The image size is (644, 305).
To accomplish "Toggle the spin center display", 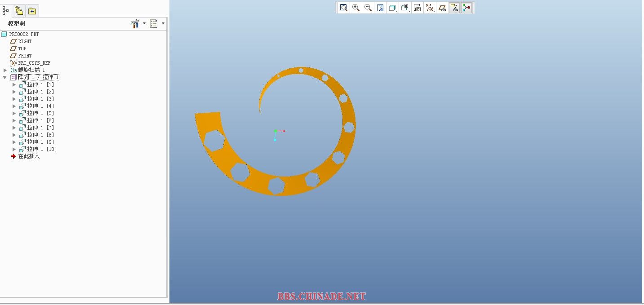I will coord(466,8).
